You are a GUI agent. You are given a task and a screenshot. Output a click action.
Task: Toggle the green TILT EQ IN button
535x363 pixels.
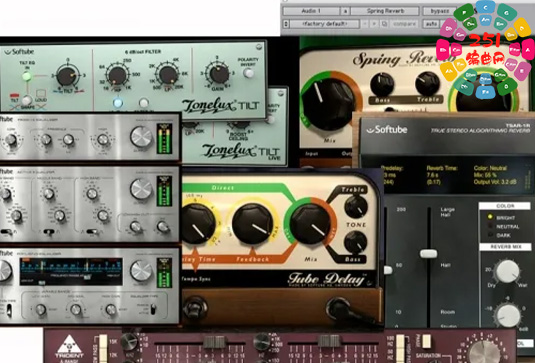click(26, 76)
